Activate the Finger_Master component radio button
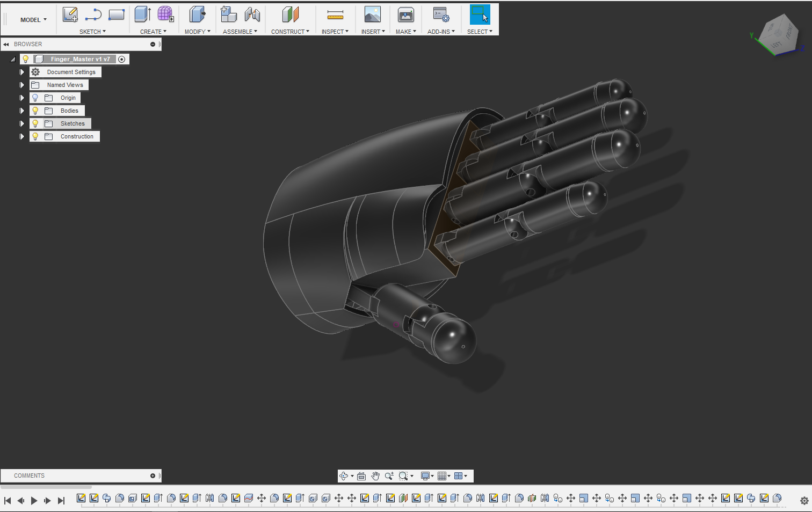The width and height of the screenshot is (812, 512). pos(122,59)
